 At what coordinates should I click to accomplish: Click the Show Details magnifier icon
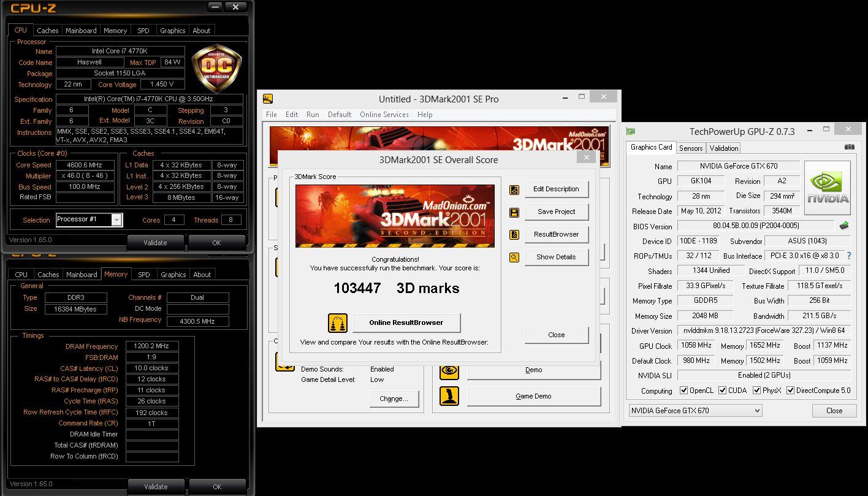click(514, 258)
